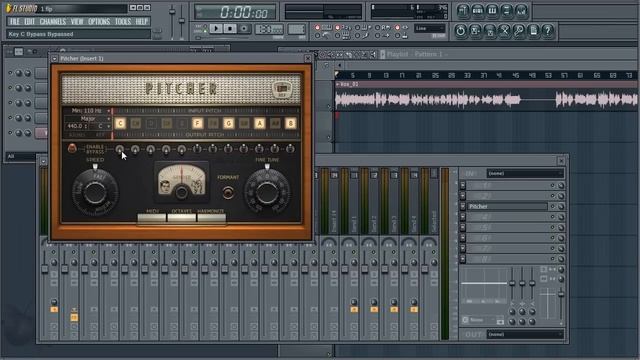This screenshot has width=640, height=360.
Task: Click the Open audio editor scissors icon
Action: point(504,31)
